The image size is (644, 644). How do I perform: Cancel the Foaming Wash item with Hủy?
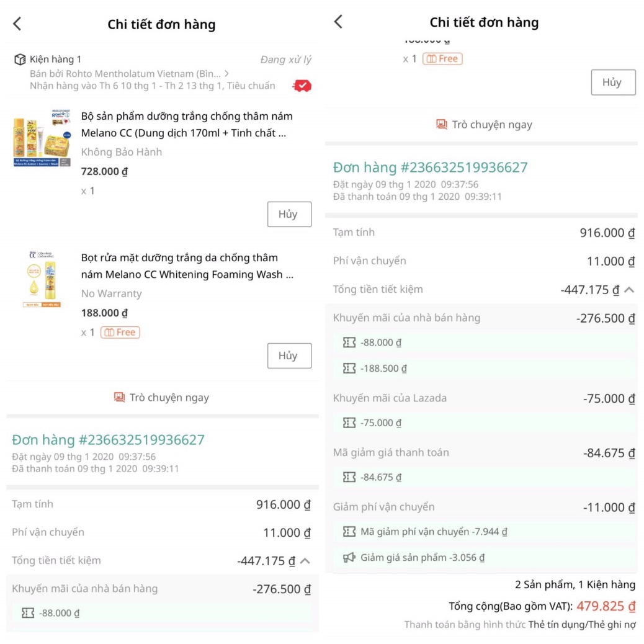click(x=289, y=356)
